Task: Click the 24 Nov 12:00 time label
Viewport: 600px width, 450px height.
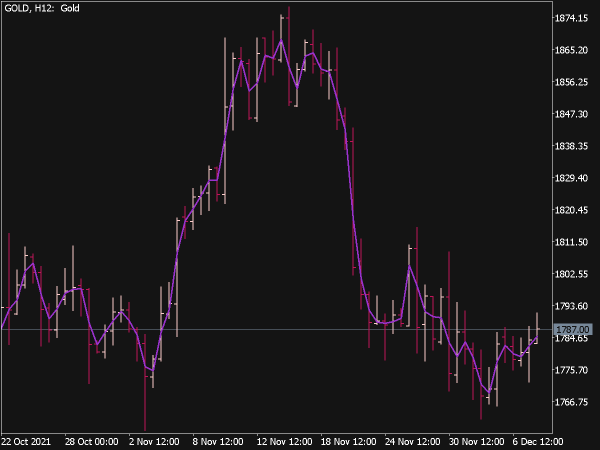Action: click(x=412, y=442)
